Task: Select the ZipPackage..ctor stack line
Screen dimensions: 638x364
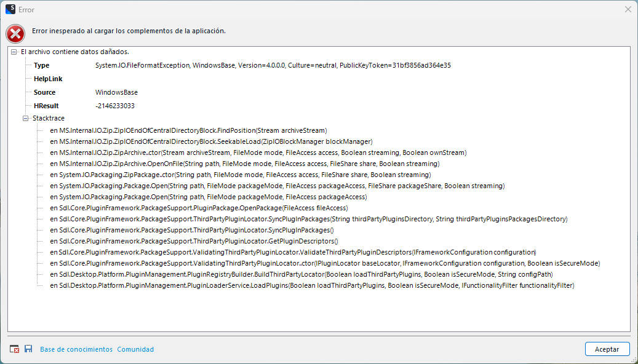Action: pyautogui.click(x=241, y=175)
